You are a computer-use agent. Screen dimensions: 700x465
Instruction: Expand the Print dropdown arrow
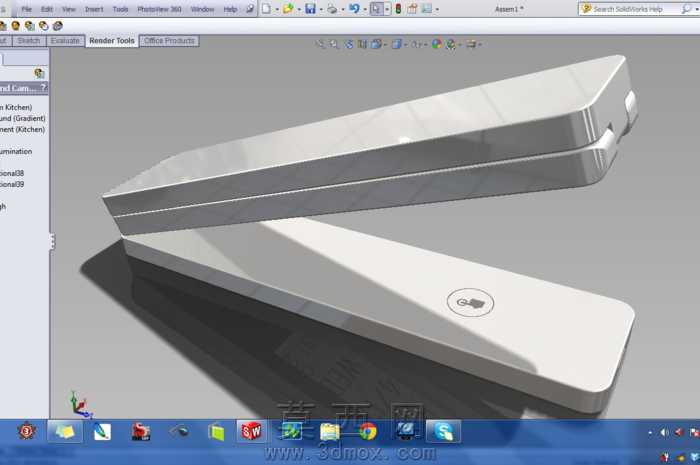[x=343, y=9]
